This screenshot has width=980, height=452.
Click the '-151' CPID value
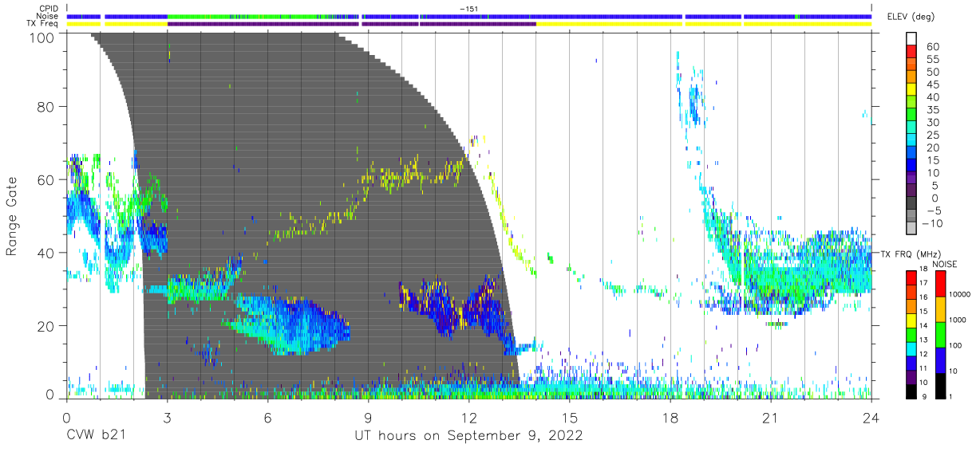[468, 9]
